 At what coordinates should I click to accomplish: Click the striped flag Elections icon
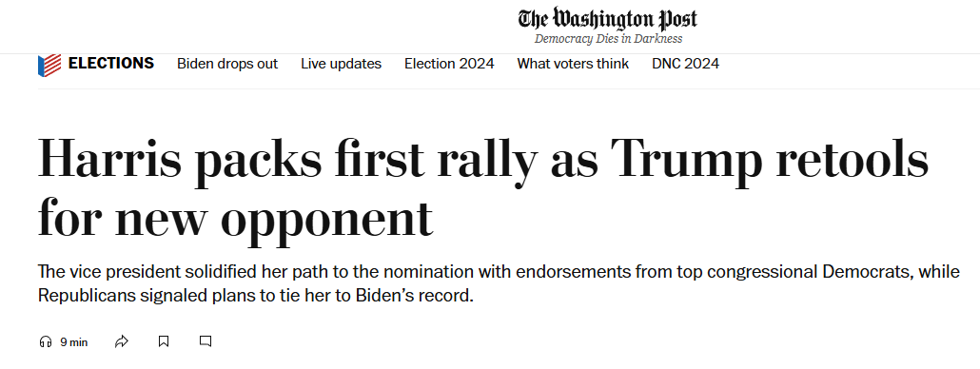(49, 65)
